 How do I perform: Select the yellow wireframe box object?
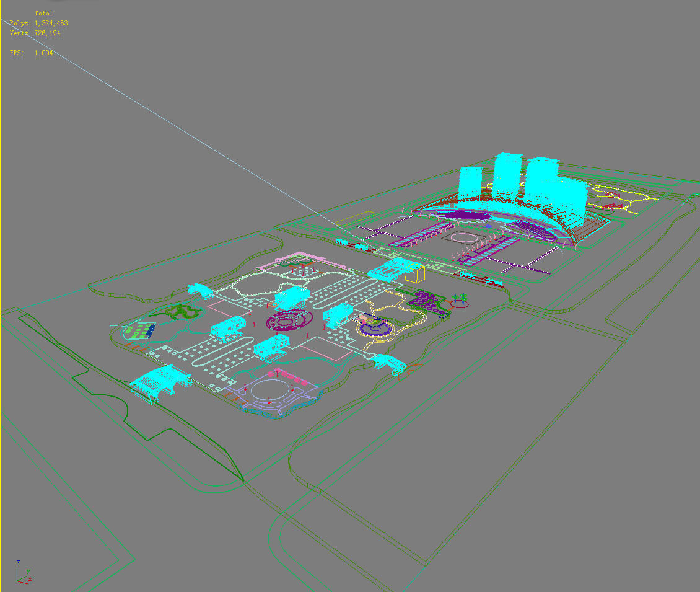[x=414, y=273]
